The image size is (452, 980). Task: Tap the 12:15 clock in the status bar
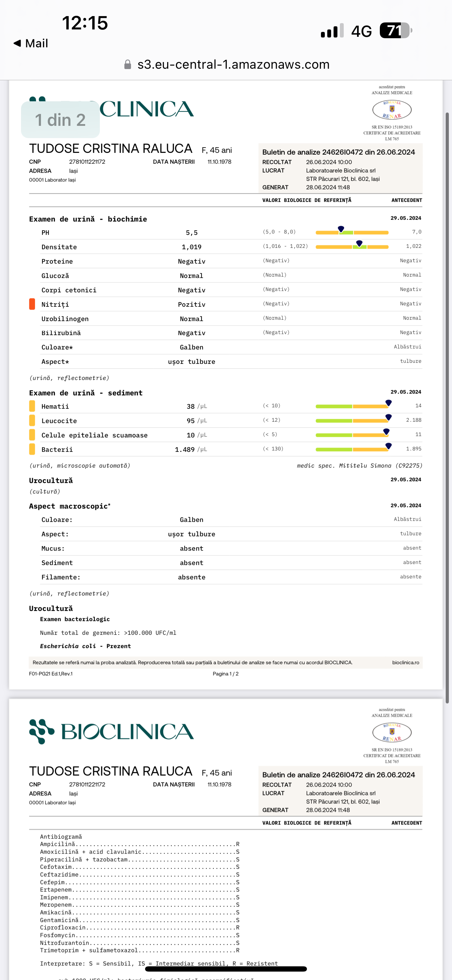85,23
